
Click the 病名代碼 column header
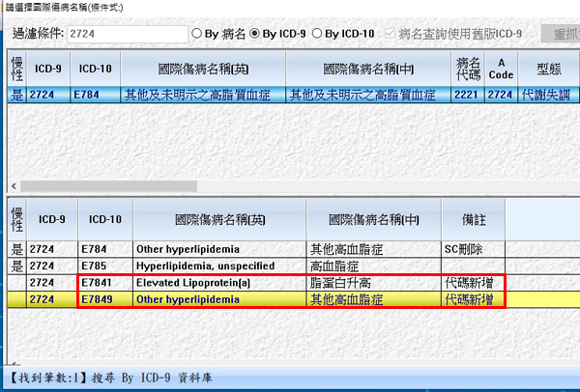[467, 69]
